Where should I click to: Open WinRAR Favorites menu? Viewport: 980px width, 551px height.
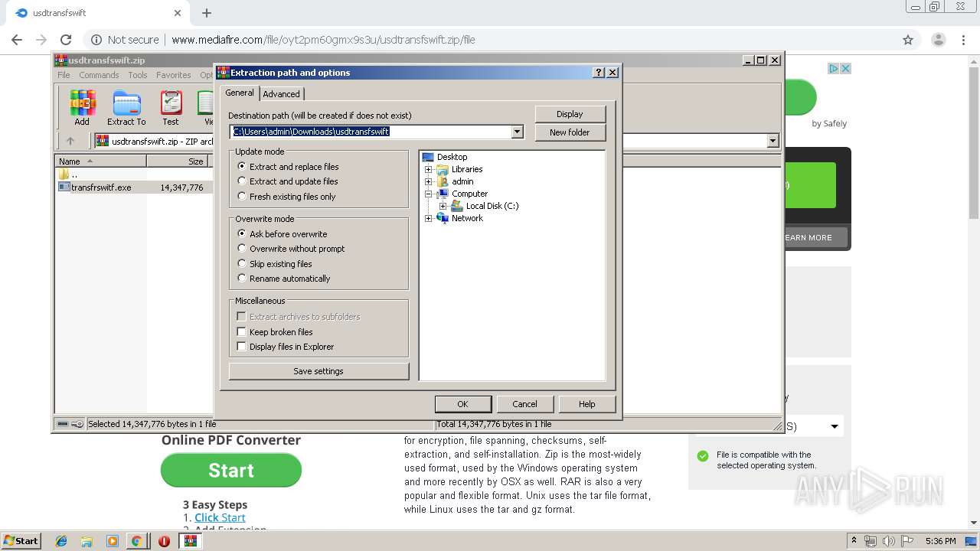174,75
